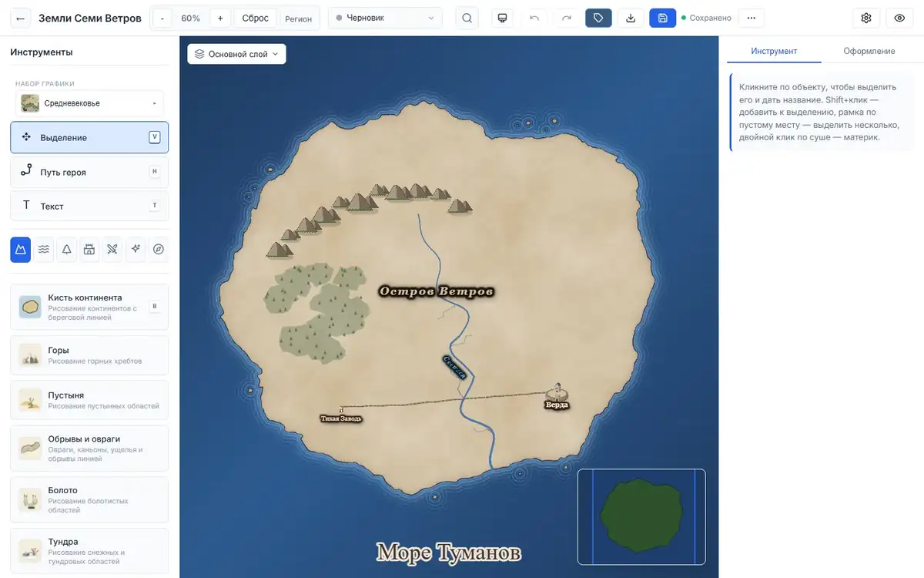
Task: Open the water waves category
Action: click(44, 249)
